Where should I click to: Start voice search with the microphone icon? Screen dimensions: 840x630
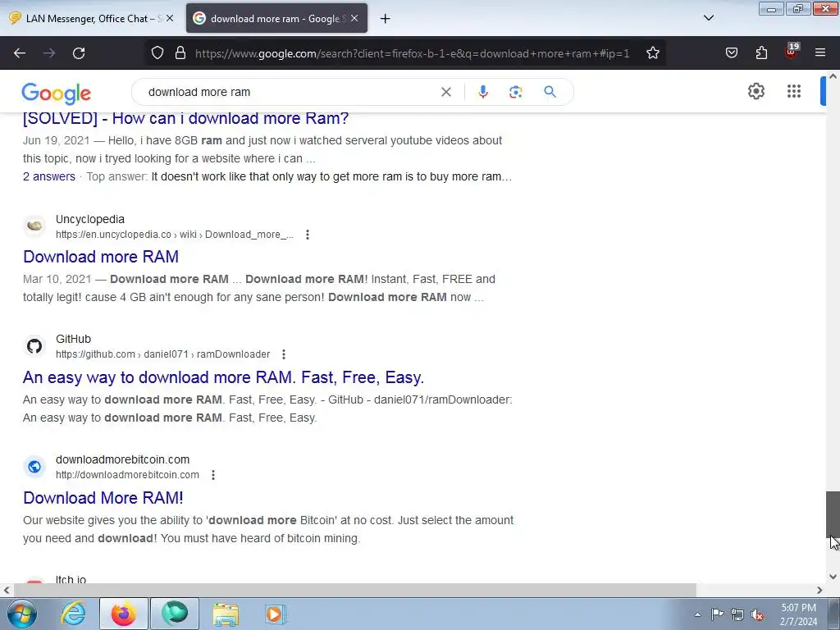click(482, 92)
